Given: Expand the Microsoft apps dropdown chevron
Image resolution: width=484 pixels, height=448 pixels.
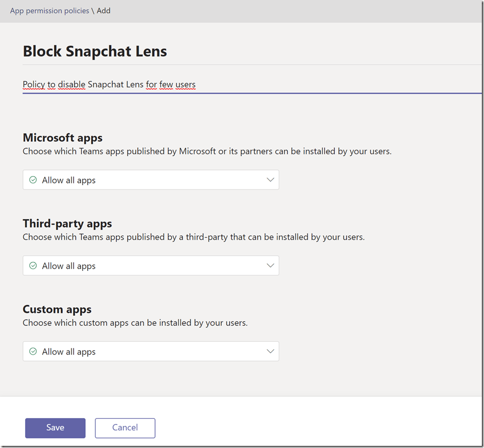Looking at the screenshot, I should [270, 180].
